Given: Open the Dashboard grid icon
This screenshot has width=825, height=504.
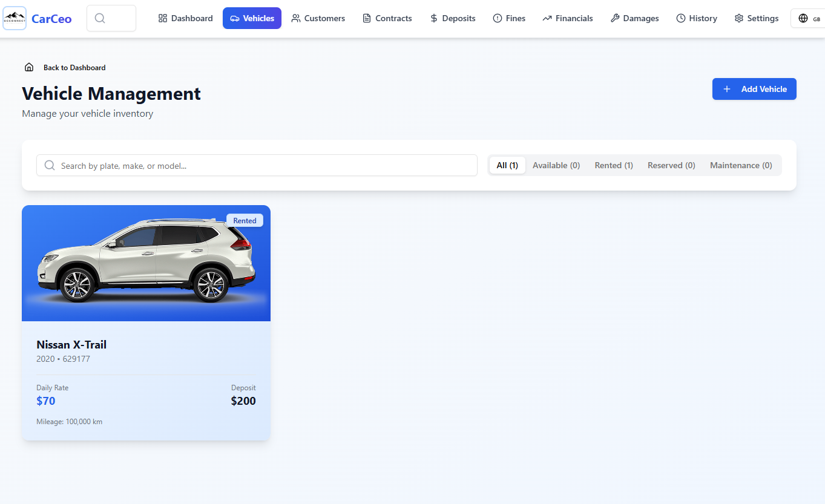Looking at the screenshot, I should coord(163,18).
